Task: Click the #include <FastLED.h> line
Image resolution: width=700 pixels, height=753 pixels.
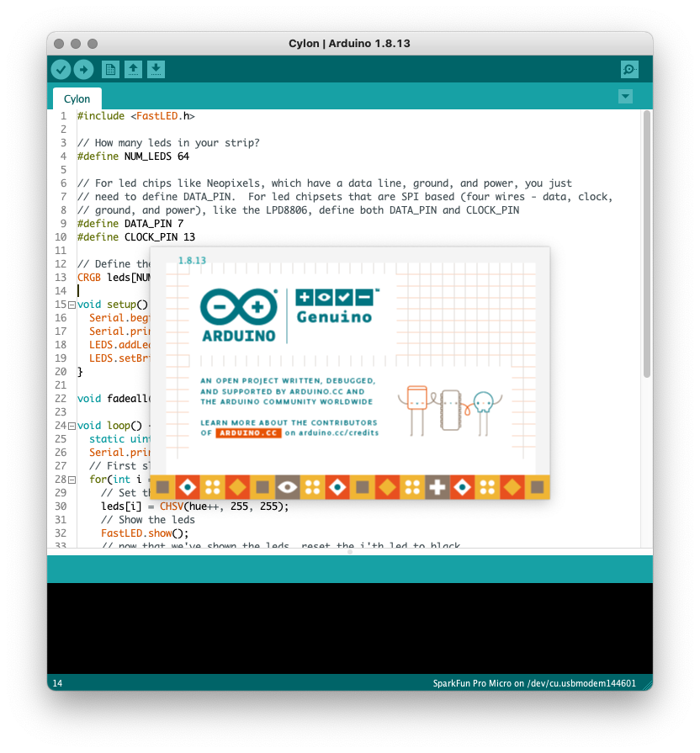Action: coord(135,116)
